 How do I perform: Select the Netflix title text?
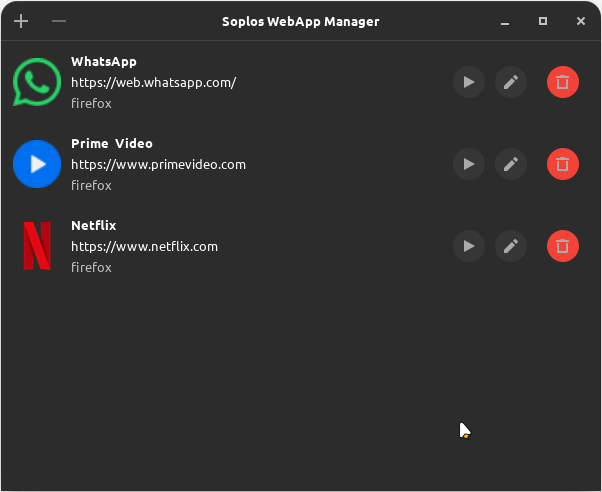click(x=93, y=226)
